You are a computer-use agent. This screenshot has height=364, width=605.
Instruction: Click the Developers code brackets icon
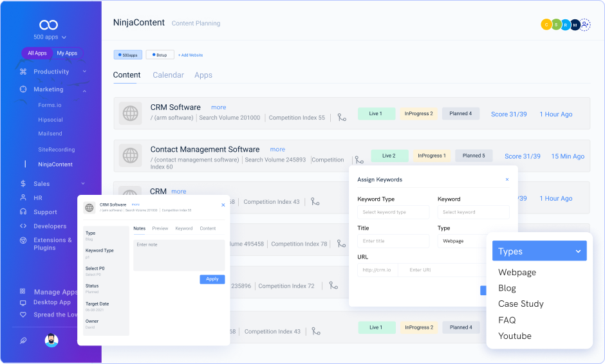(x=23, y=226)
